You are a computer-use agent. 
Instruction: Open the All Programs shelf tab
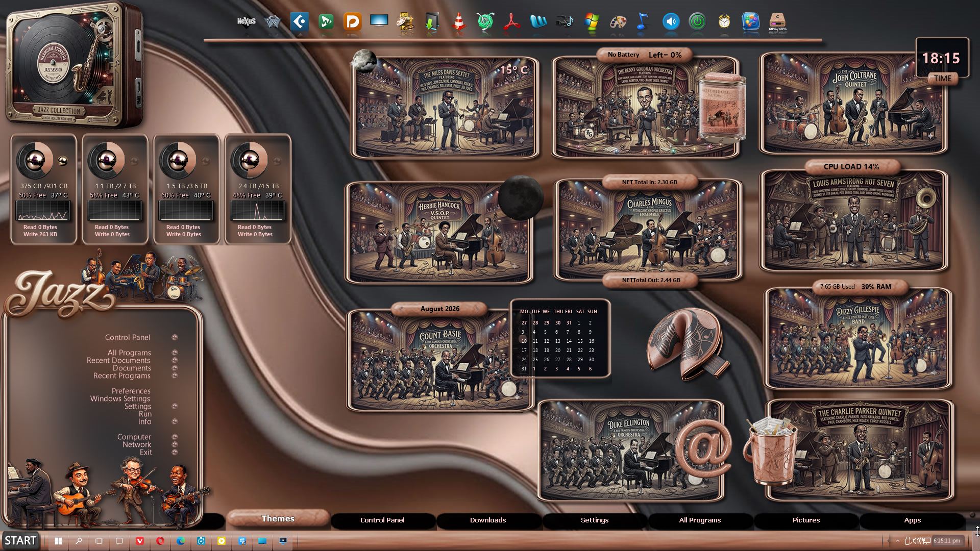(700, 520)
